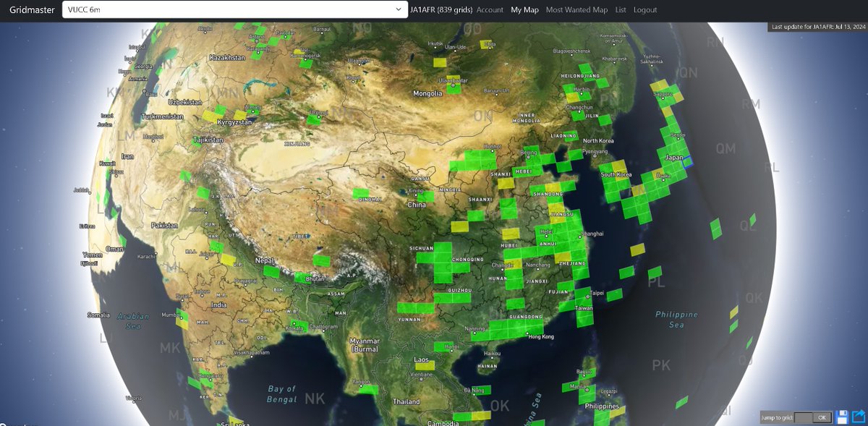Open the map share/export icon
The image size is (868, 426).
(858, 417)
